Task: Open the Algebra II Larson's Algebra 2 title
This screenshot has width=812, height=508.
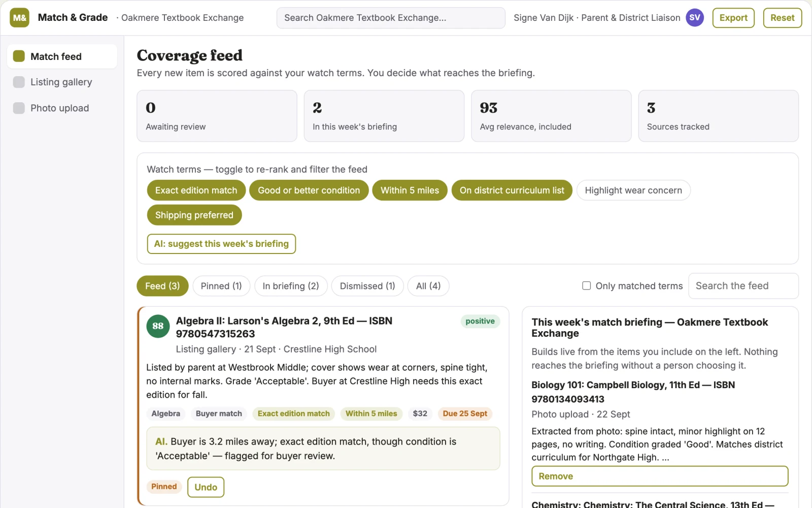Action: [284, 327]
